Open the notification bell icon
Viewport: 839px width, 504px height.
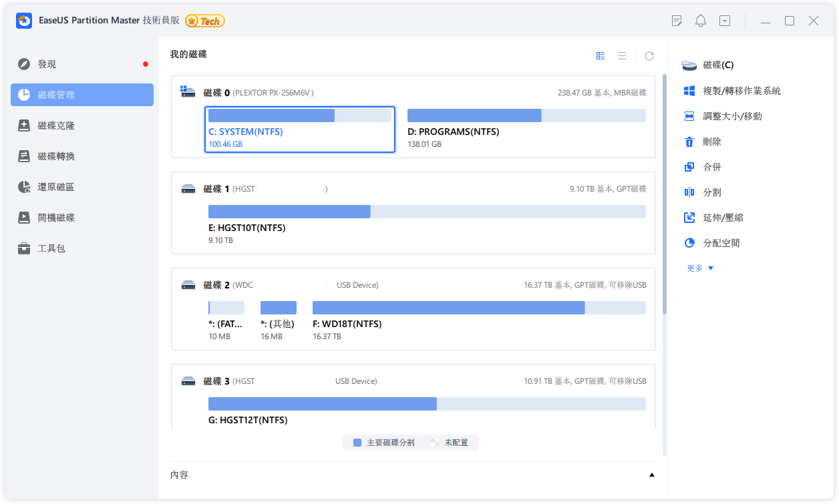(700, 21)
